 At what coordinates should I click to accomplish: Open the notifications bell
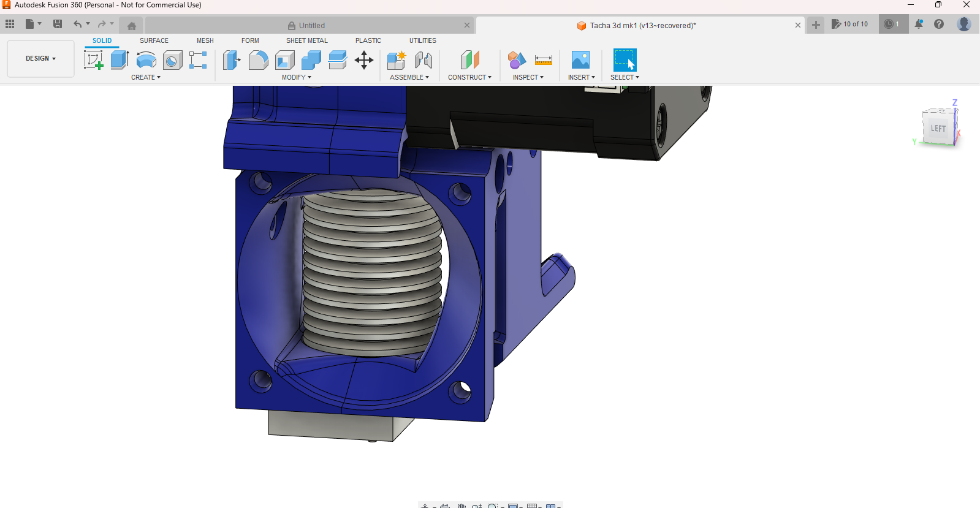919,24
